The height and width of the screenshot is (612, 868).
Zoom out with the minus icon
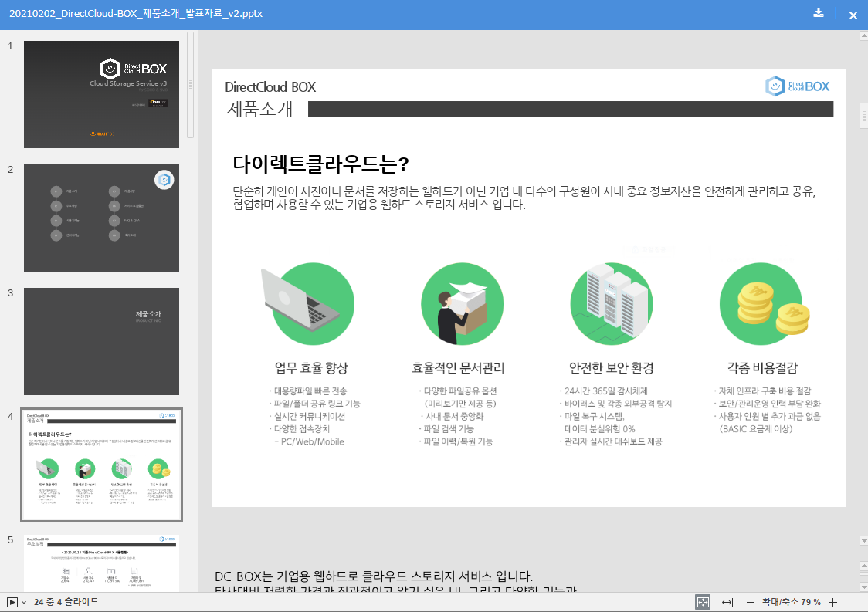point(750,602)
